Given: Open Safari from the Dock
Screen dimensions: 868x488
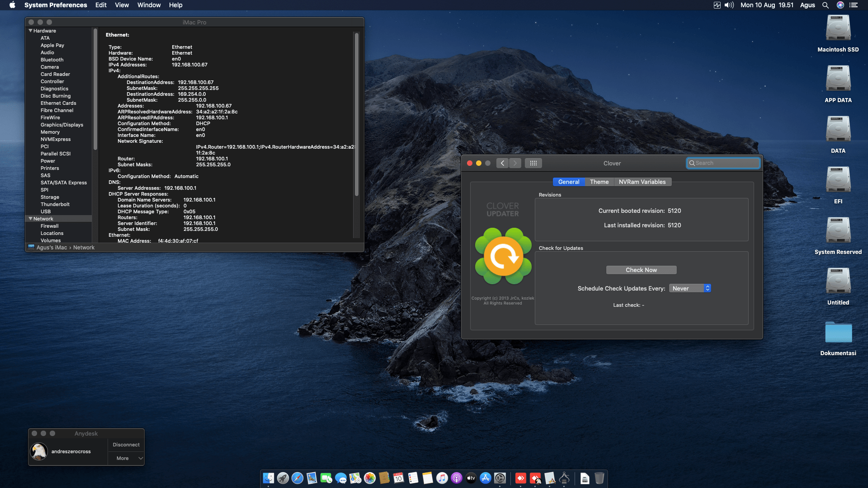Looking at the screenshot, I should (x=297, y=478).
